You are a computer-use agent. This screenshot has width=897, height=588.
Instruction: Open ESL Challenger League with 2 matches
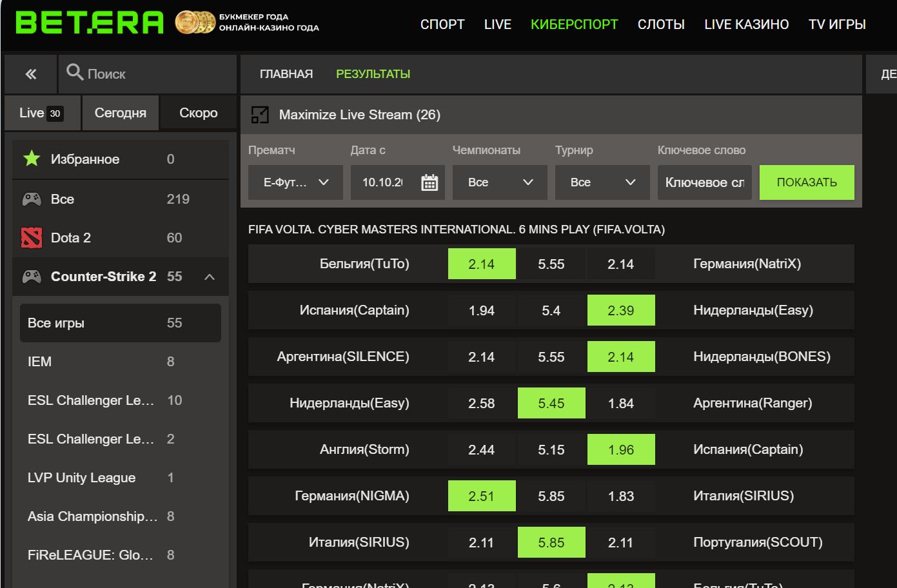point(121,439)
